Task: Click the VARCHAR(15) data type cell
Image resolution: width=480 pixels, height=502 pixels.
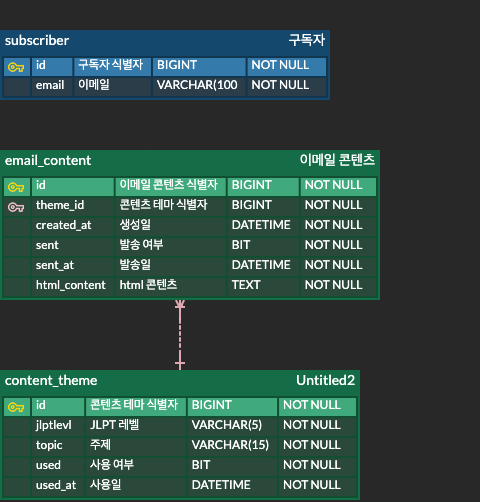Action: click(232, 447)
